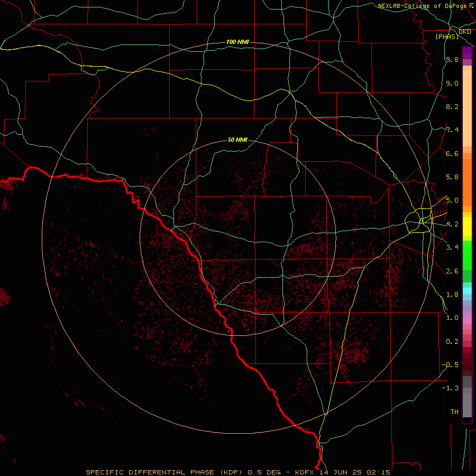Image resolution: width=476 pixels, height=476 pixels.
Task: Click the 4.2 color scale value
Action: (452, 224)
